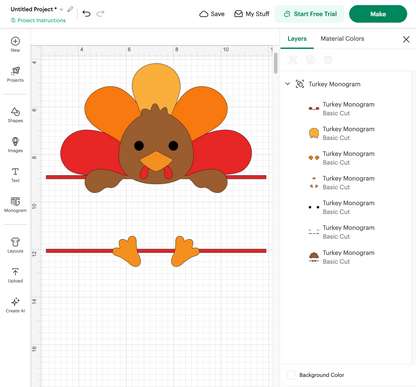Screen dimensions: 416x387
Task: Launch the Create AI tool
Action: 15,302
